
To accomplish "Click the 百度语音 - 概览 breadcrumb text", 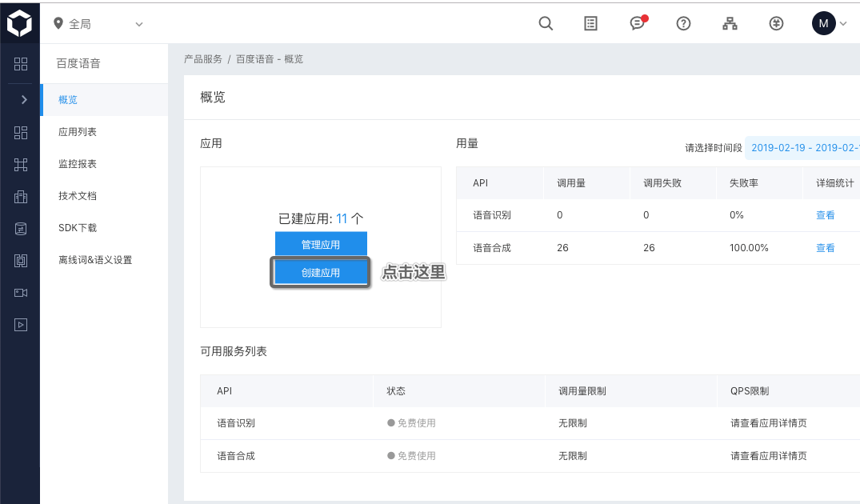I will [x=270, y=58].
